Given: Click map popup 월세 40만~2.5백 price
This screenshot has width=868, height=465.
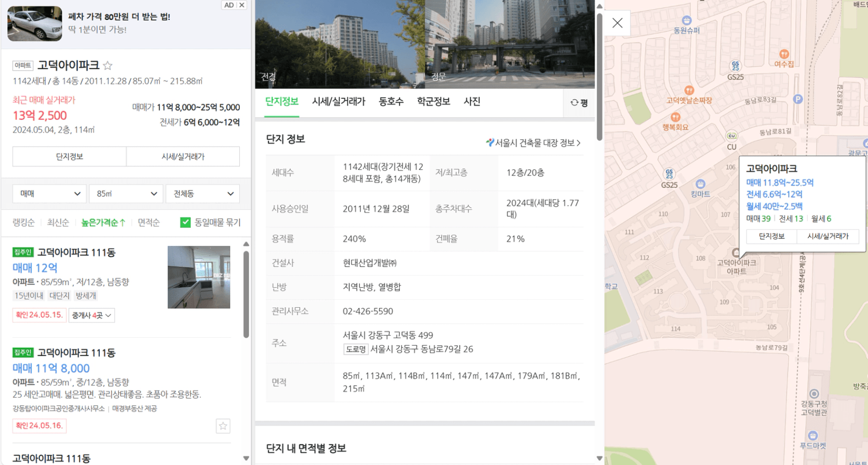Looking at the screenshot, I should click(774, 206).
